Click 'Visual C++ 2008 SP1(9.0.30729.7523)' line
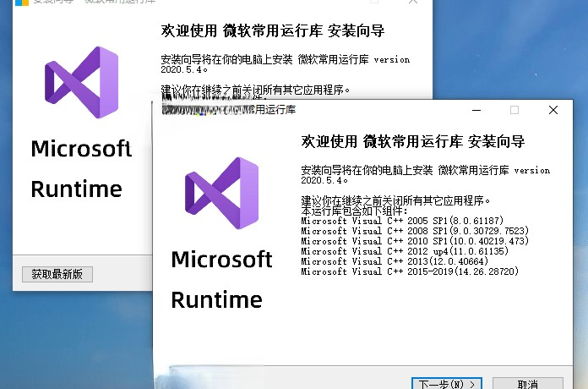 pyautogui.click(x=415, y=231)
